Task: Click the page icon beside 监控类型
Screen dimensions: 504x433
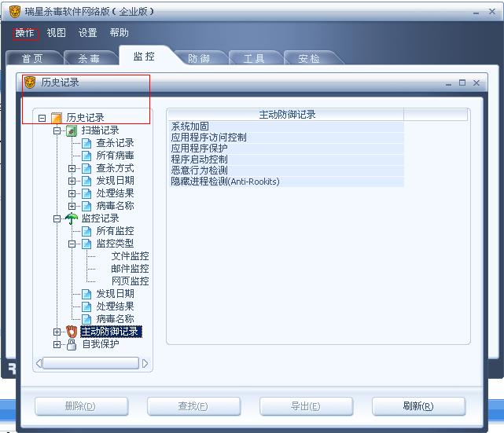Action: 86,244
